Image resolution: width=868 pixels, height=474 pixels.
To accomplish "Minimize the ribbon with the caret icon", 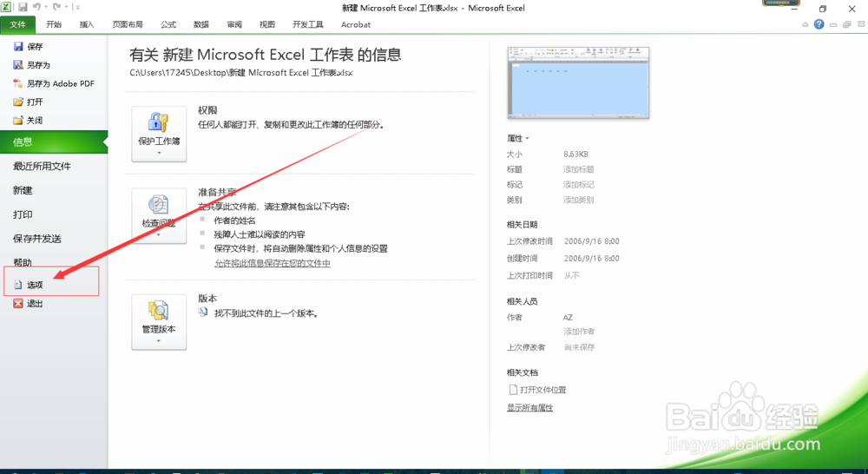I will [805, 25].
